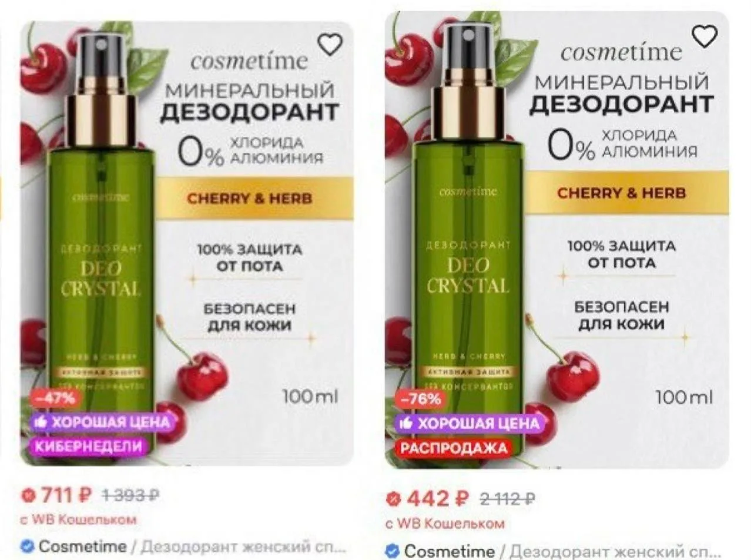Click the verified checkmark beside right Cosmetime seller
This screenshot has width=751, height=560.
click(x=393, y=551)
